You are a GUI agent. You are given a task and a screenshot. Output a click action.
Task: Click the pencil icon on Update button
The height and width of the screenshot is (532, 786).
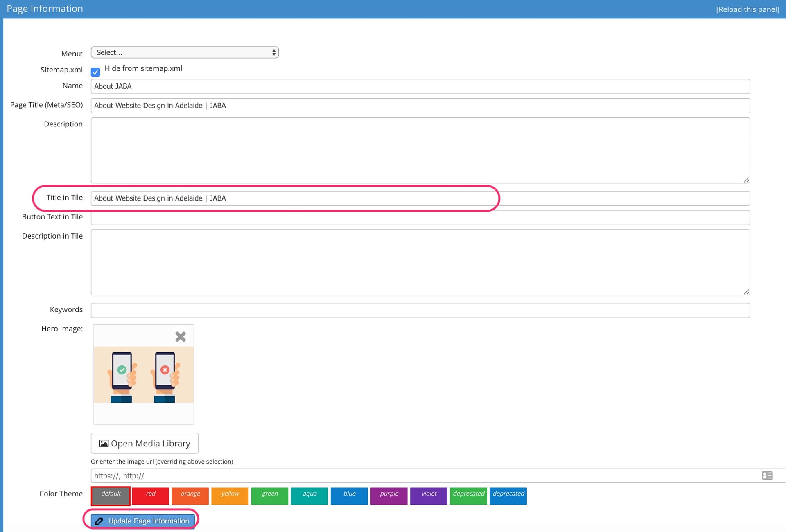coord(99,521)
